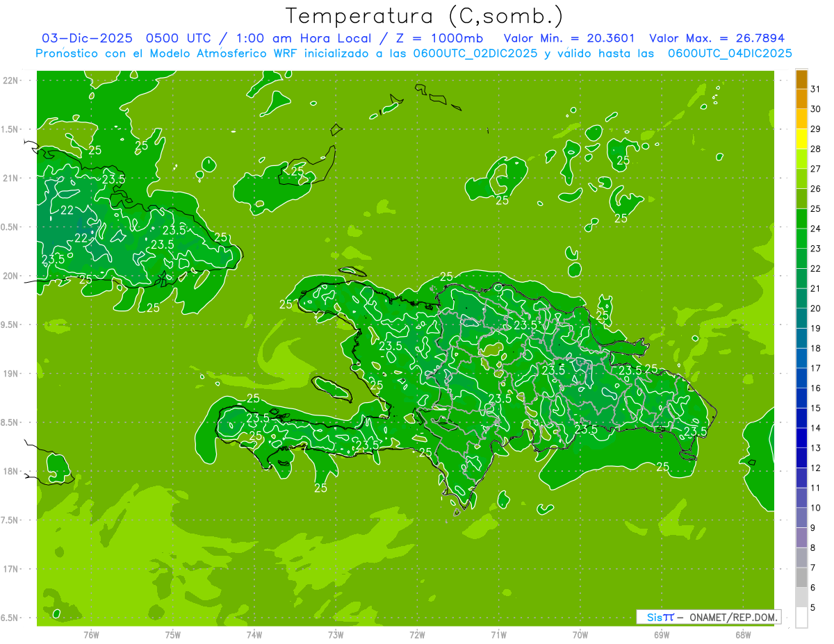Click the 20N latitude axis label
834x644 pixels.
[x=12, y=276]
